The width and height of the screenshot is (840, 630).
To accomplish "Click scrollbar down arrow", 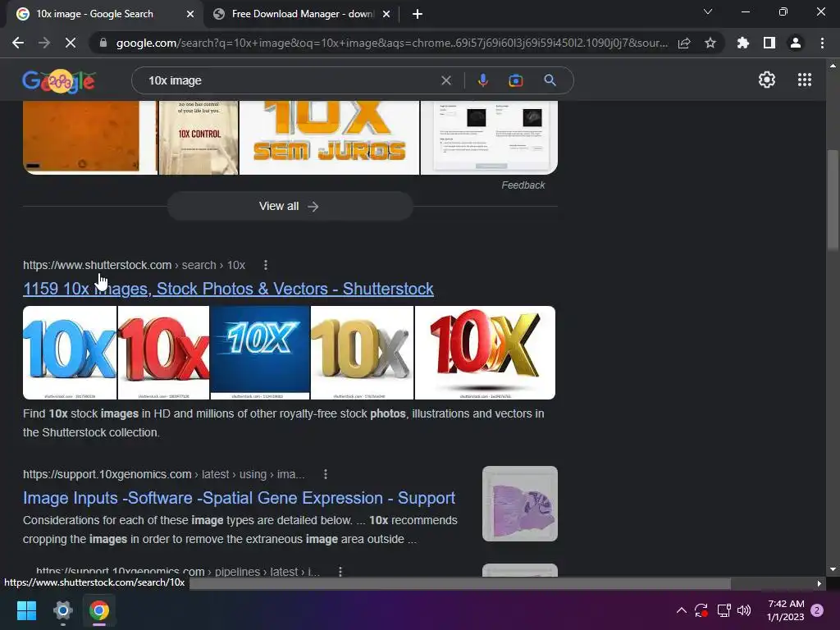I will [x=833, y=569].
